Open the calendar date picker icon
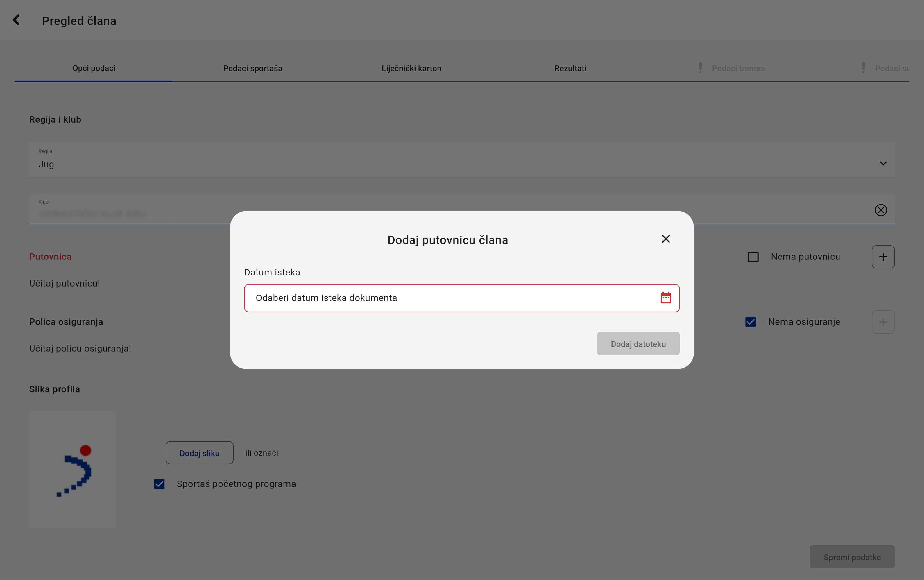Viewport: 924px width, 580px height. coord(665,298)
